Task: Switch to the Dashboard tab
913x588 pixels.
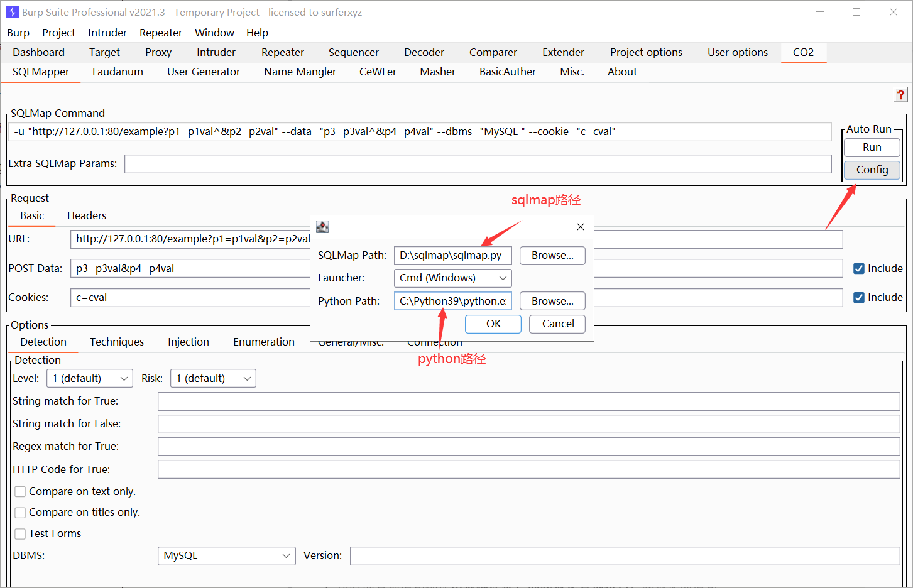Action: coord(38,52)
